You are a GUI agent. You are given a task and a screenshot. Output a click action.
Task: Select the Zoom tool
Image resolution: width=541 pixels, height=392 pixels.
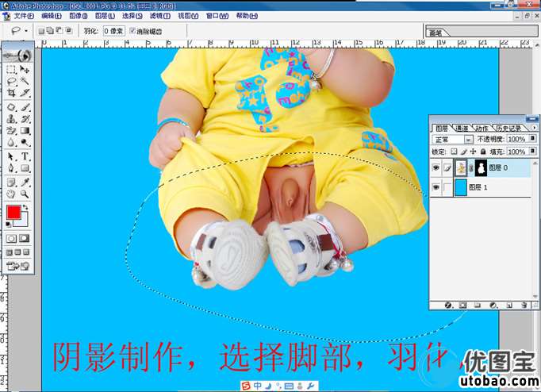pos(25,194)
